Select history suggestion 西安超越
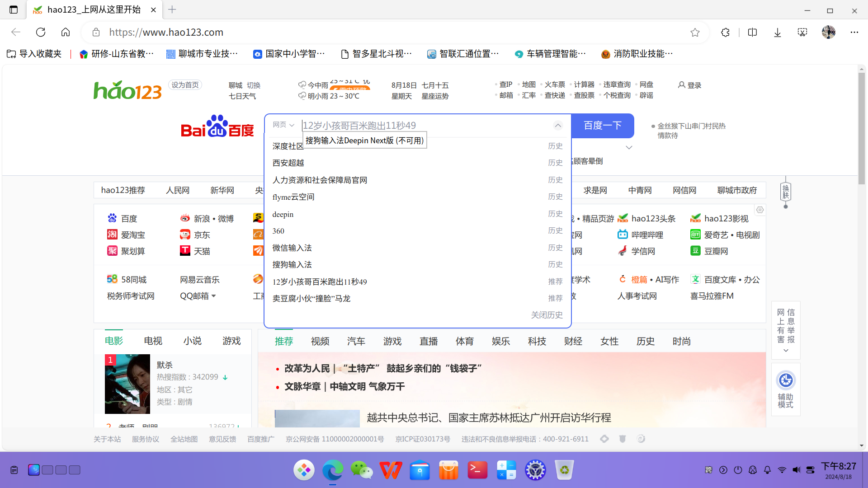Viewport: 868px width, 488px height. tap(288, 163)
